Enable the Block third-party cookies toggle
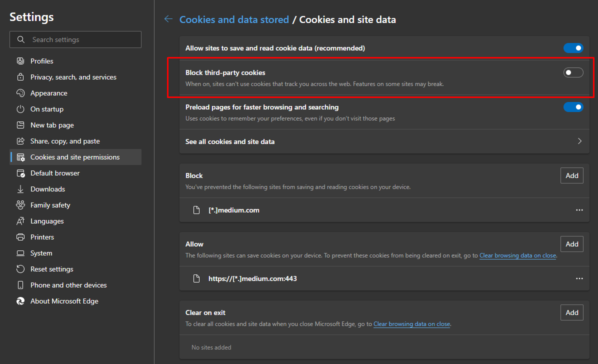 [573, 72]
